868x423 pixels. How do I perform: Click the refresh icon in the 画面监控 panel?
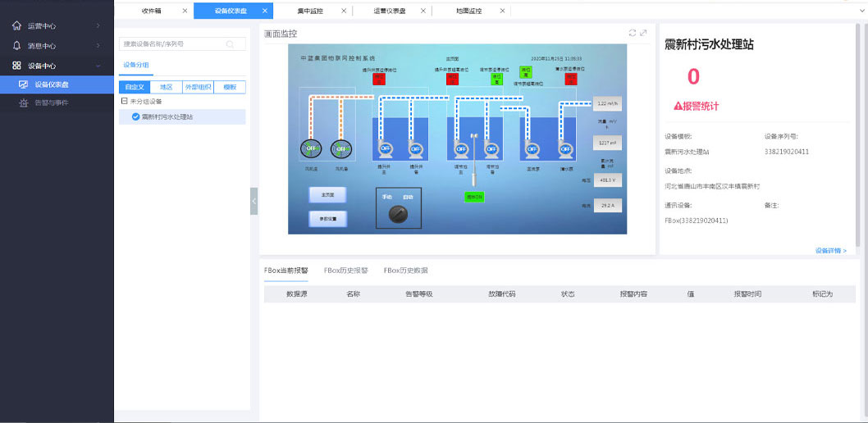click(633, 33)
